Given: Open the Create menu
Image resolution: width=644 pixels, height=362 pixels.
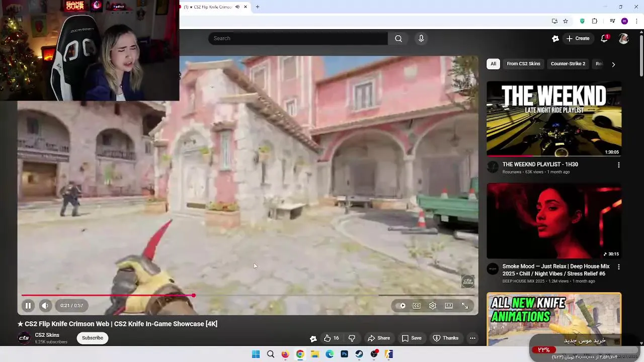Looking at the screenshot, I should coord(578,38).
